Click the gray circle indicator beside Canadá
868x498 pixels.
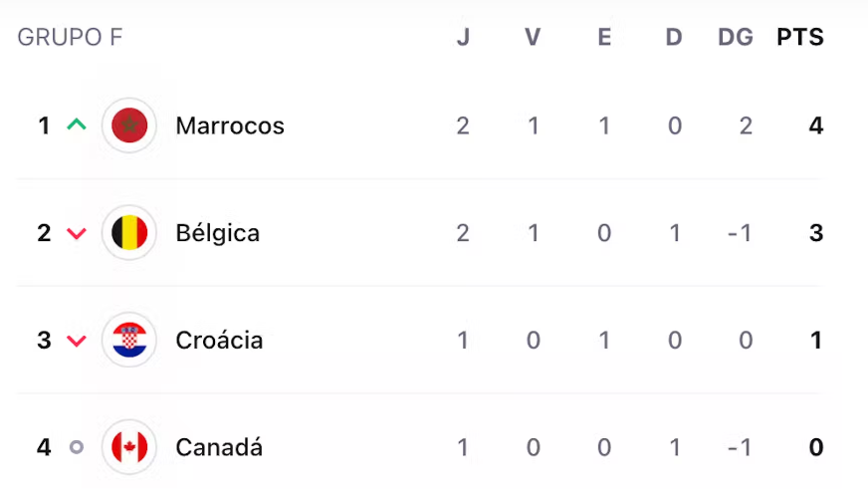point(77,446)
